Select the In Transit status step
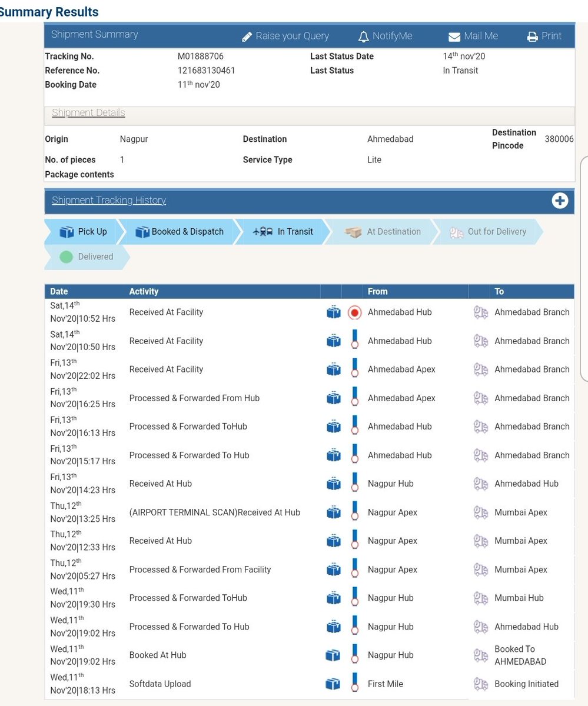The height and width of the screenshot is (706, 588). point(283,232)
